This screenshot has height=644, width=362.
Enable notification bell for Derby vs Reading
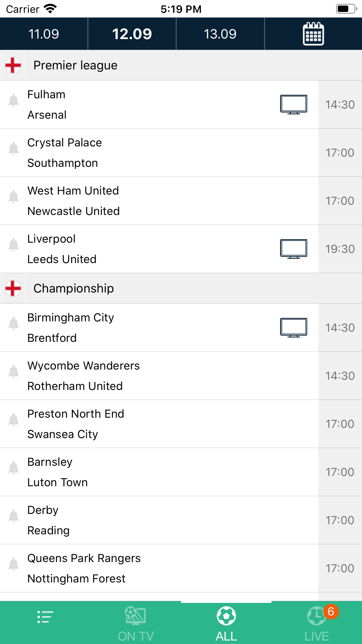click(13, 516)
